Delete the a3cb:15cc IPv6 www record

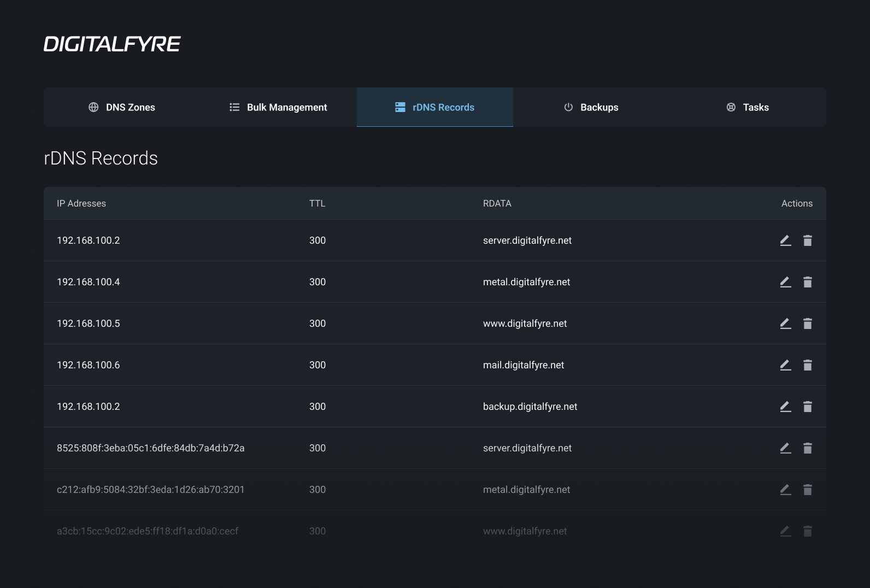pyautogui.click(x=808, y=531)
